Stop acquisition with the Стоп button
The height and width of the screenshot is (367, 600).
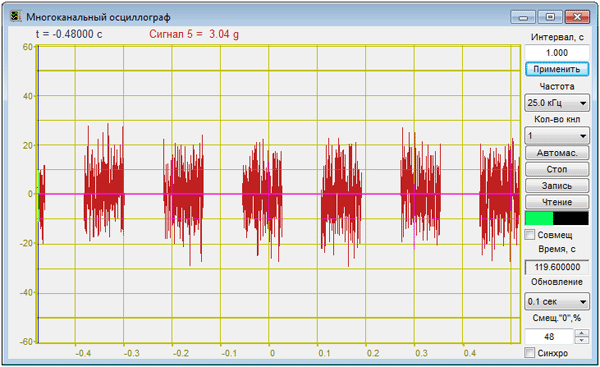point(557,169)
